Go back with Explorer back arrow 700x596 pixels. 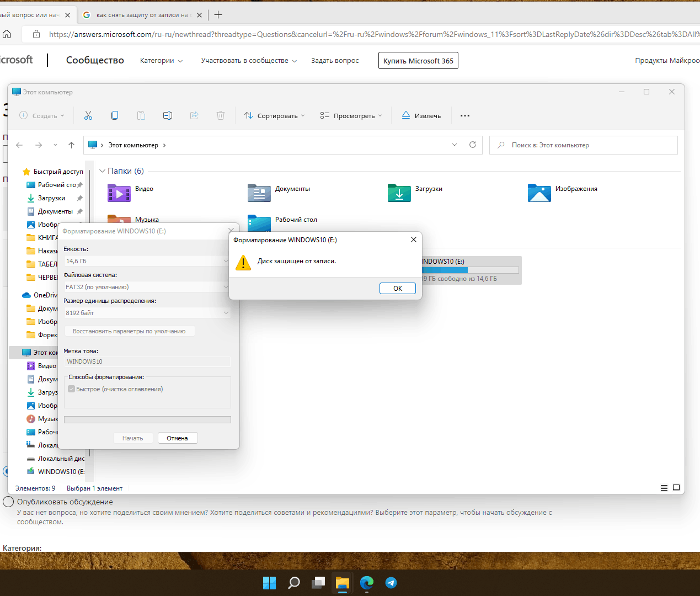tap(19, 145)
